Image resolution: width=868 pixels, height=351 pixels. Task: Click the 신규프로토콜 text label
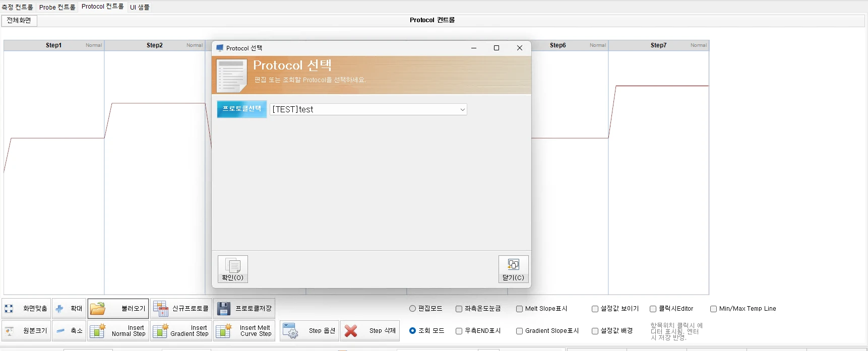click(190, 309)
